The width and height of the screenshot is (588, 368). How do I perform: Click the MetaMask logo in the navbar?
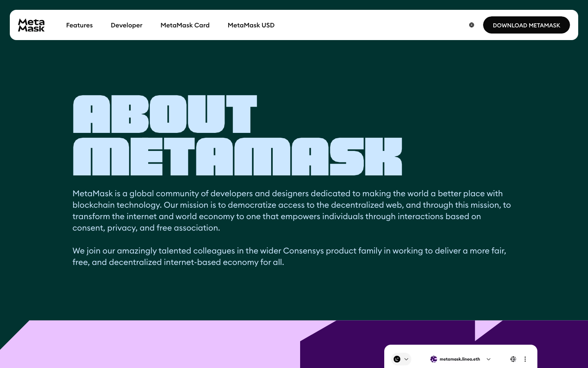pyautogui.click(x=31, y=25)
